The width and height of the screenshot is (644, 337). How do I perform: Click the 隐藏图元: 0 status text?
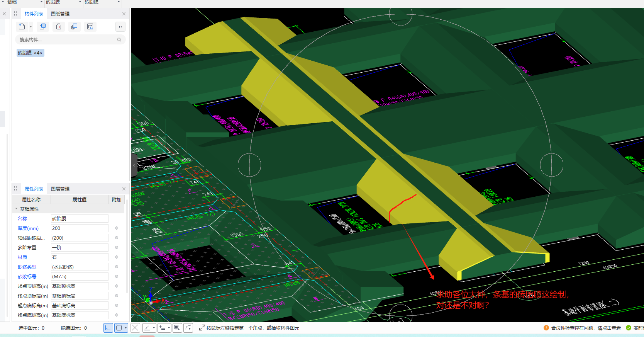(x=74, y=328)
